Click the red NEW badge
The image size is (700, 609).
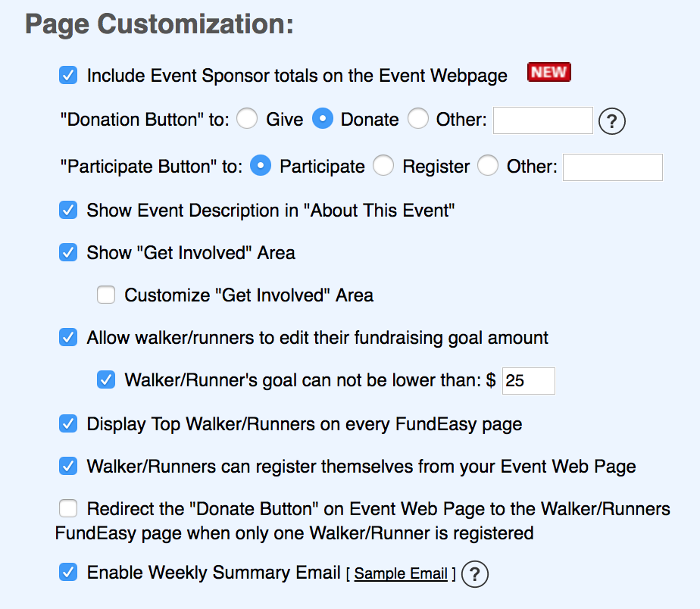(548, 73)
